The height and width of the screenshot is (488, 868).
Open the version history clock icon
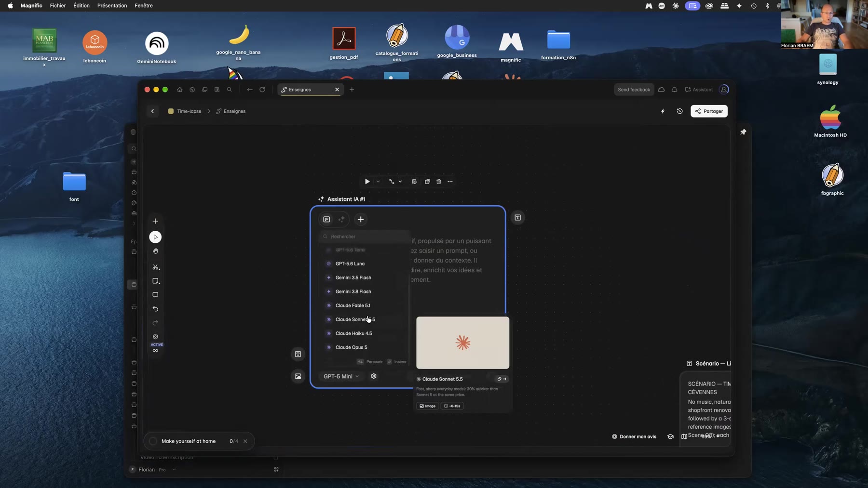click(x=679, y=111)
